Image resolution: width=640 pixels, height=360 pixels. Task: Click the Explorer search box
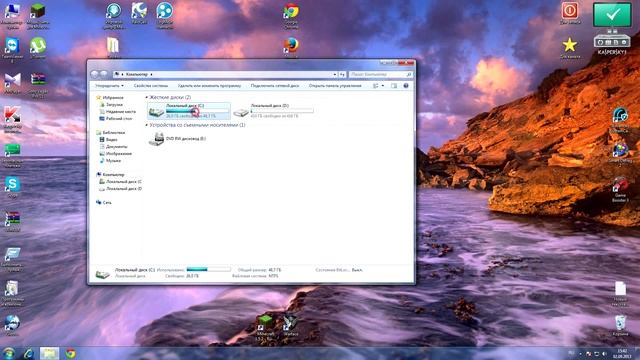tap(380, 75)
